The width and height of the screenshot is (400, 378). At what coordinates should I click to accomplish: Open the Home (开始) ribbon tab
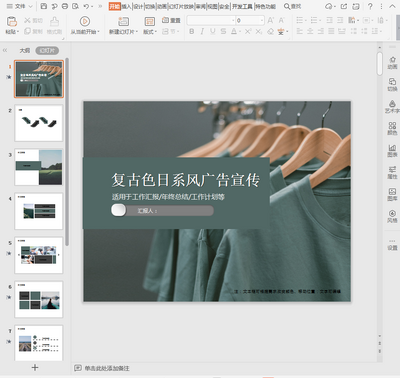(114, 6)
